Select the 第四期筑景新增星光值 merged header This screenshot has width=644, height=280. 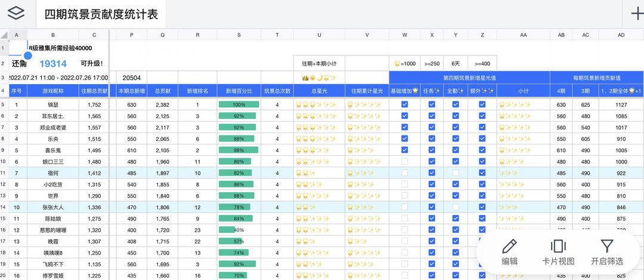[x=469, y=77]
